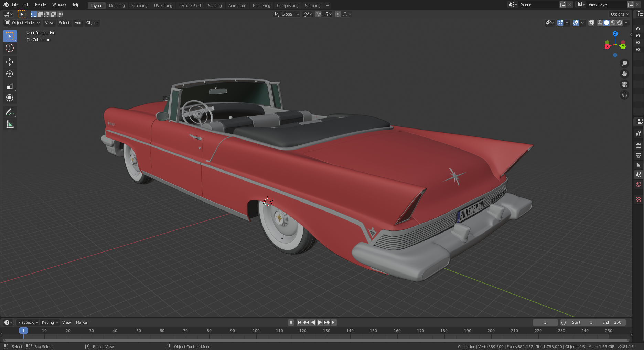Select the Measure ruler tool
644x350 pixels.
pos(10,124)
